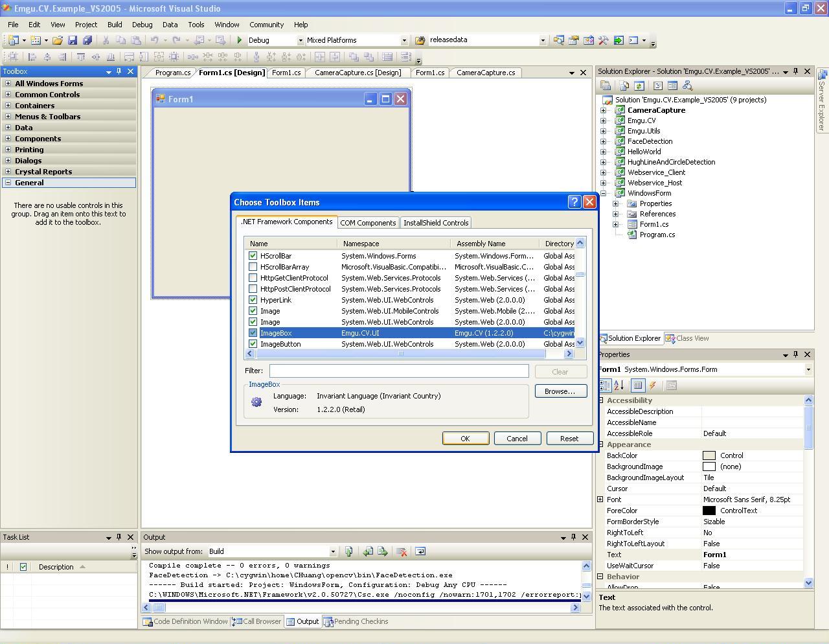Open the Debug configuration dropdown
The width and height of the screenshot is (829, 644).
(300, 40)
